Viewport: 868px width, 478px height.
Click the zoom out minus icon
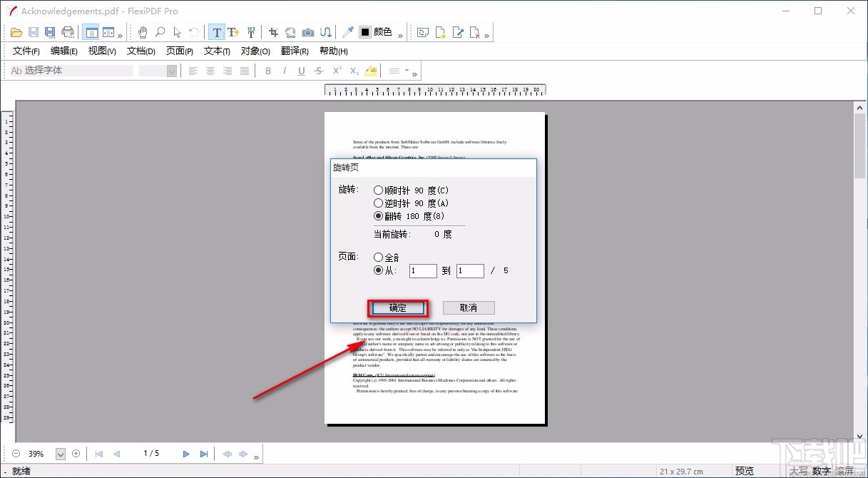(x=16, y=454)
